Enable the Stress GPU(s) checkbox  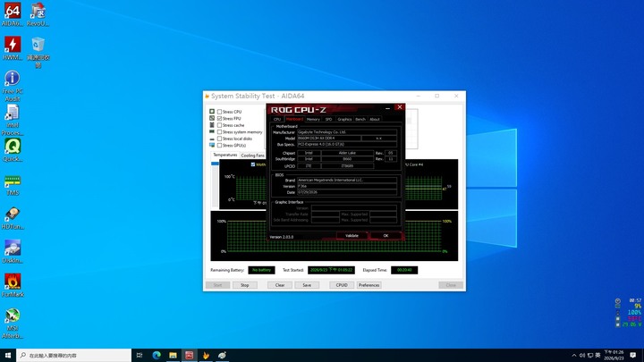219,146
